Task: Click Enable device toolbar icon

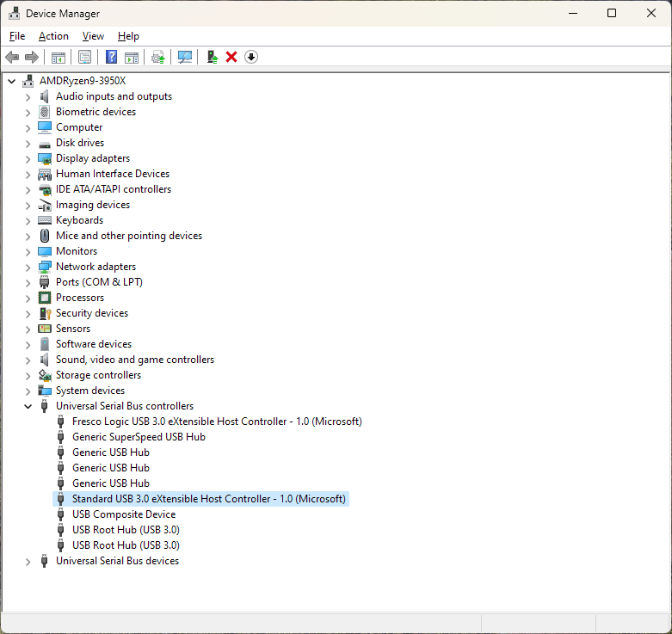Action: tap(213, 57)
